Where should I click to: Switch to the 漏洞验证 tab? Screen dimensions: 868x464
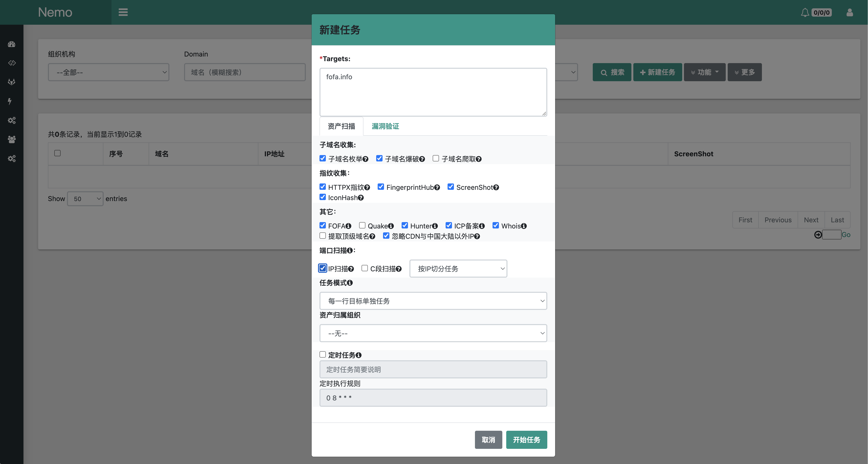(385, 126)
